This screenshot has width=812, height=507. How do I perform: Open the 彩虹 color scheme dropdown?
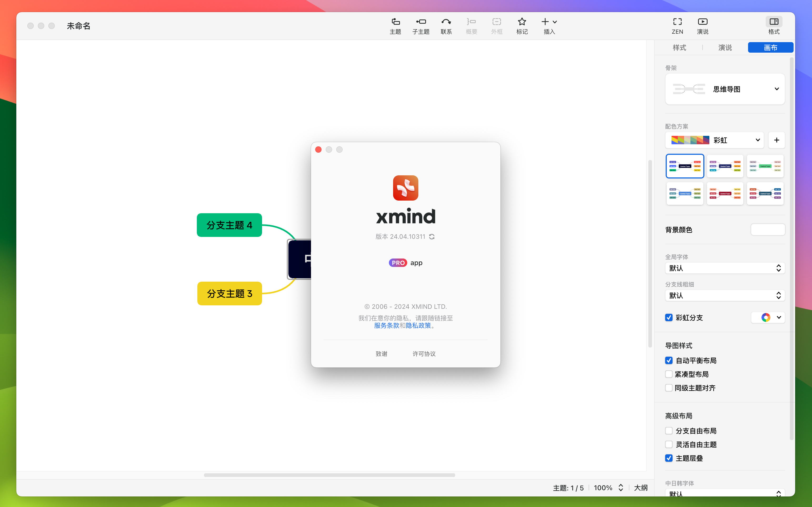tap(757, 140)
